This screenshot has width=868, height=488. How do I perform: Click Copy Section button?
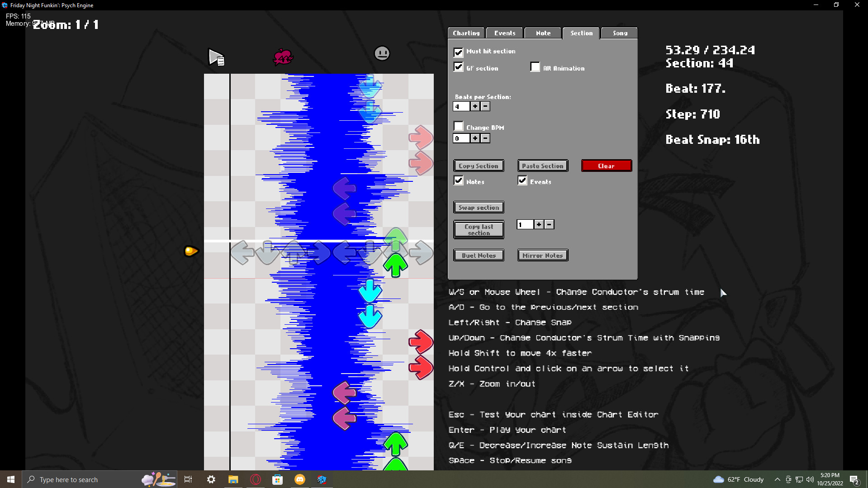[479, 166]
